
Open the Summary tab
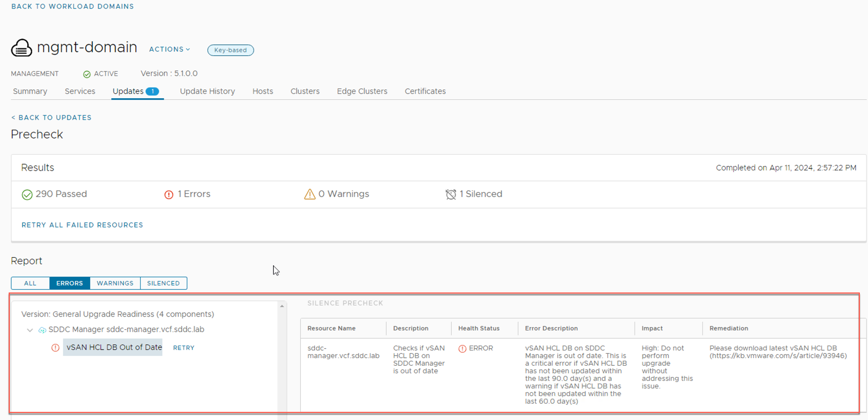point(30,91)
